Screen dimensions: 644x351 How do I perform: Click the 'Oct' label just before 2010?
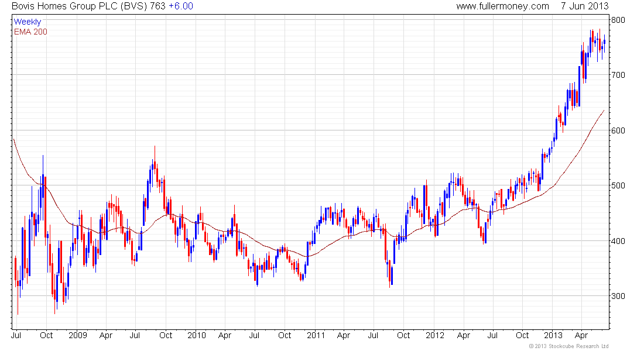click(166, 335)
